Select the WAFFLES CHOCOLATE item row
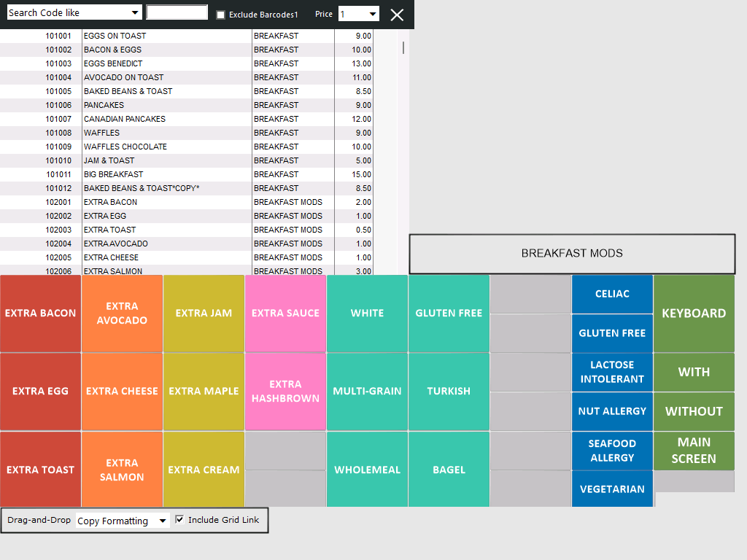This screenshot has height=560, width=747. (x=186, y=147)
